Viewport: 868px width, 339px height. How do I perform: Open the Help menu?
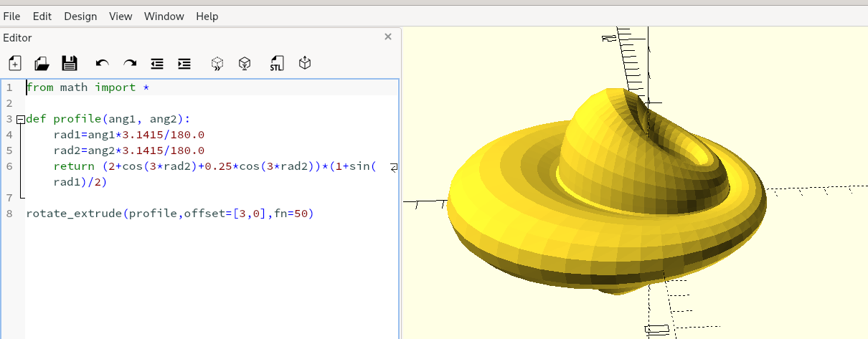click(x=207, y=16)
